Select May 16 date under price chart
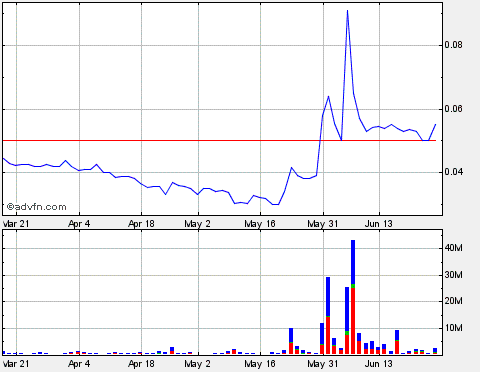The width and height of the screenshot is (480, 372). tap(260, 224)
